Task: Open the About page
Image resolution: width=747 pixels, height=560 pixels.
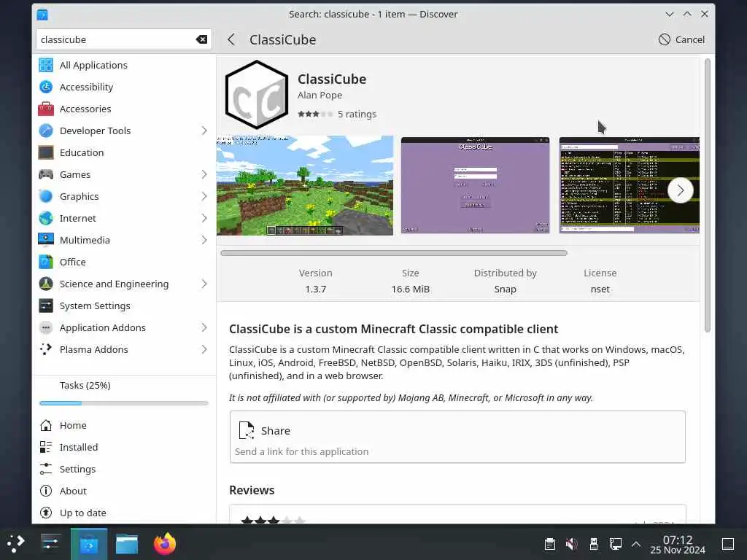Action: click(124, 491)
